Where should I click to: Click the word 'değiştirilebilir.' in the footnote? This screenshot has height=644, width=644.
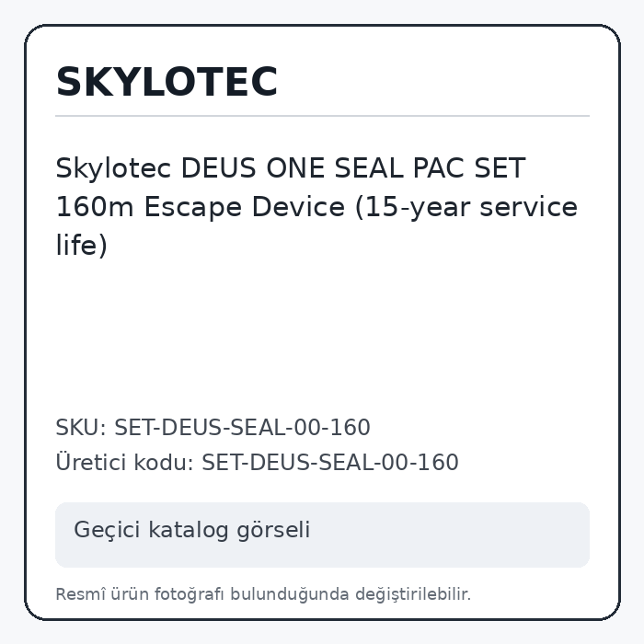413,594
